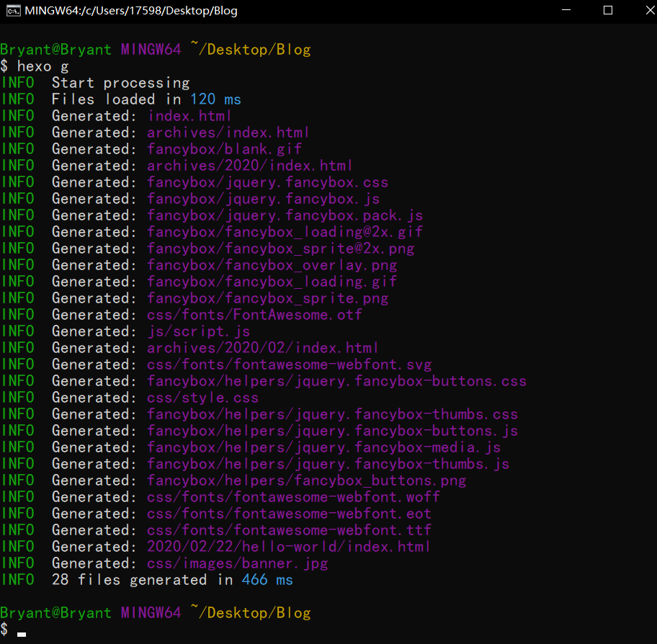Click the path 'fancybox/helpers/fancybox_buttons.png'
The width and height of the screenshot is (657, 644).
pos(306,480)
